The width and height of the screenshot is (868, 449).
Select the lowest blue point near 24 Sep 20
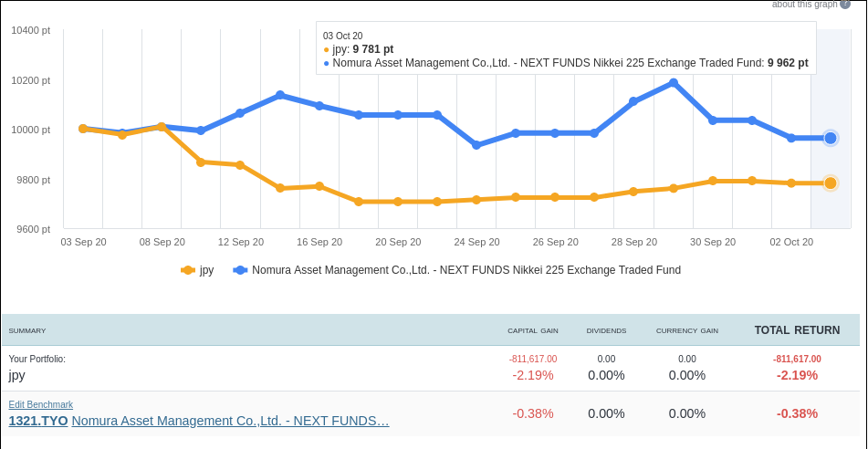[476, 145]
